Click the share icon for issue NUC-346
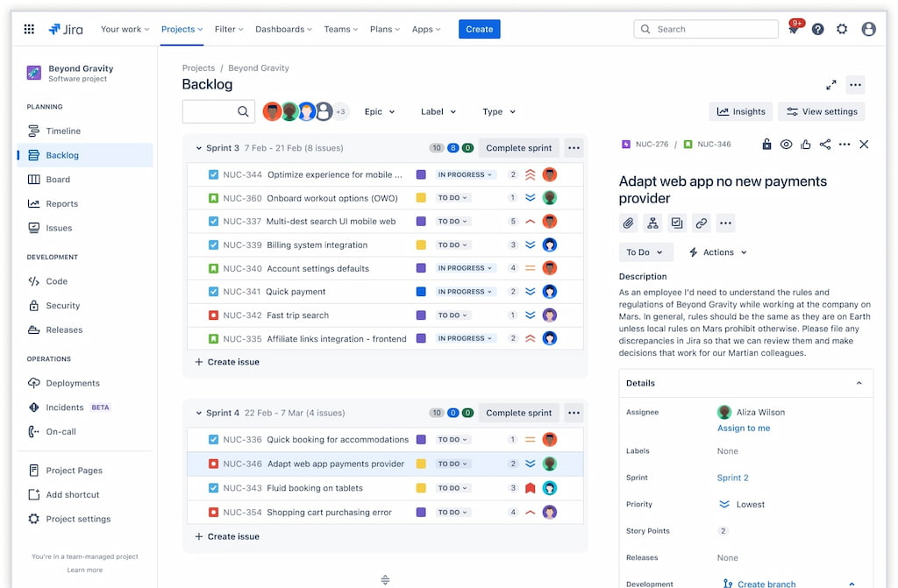The width and height of the screenshot is (898, 588). [825, 144]
